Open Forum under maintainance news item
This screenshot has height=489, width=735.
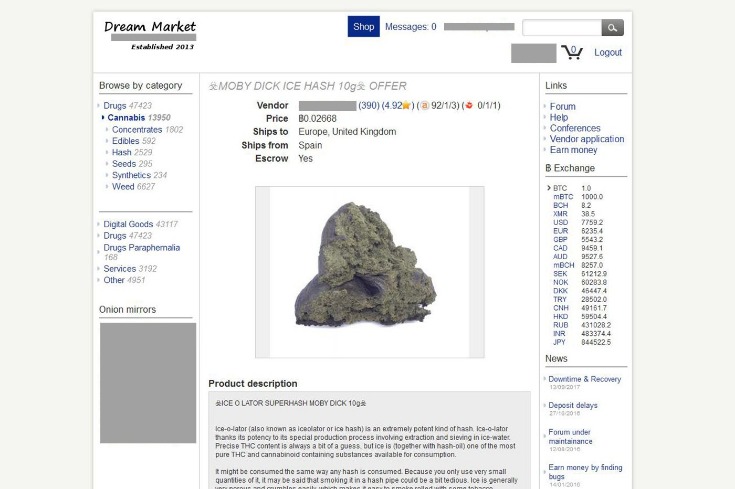click(570, 436)
